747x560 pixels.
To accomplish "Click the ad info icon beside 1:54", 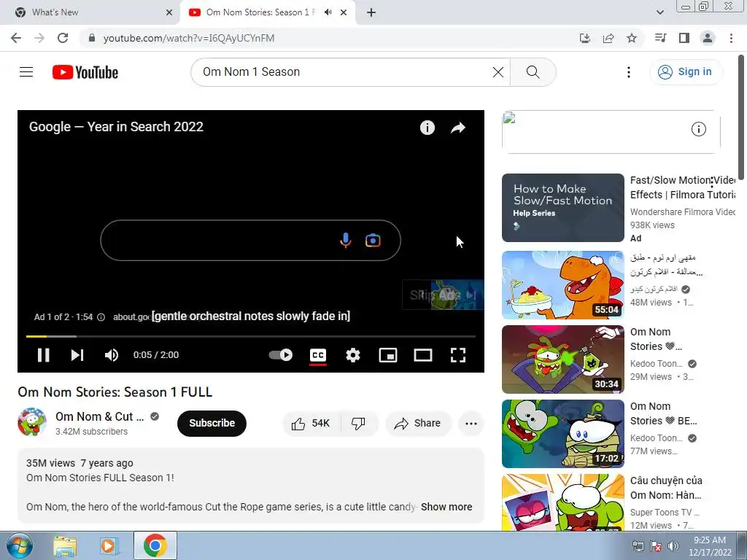I will tap(101, 317).
